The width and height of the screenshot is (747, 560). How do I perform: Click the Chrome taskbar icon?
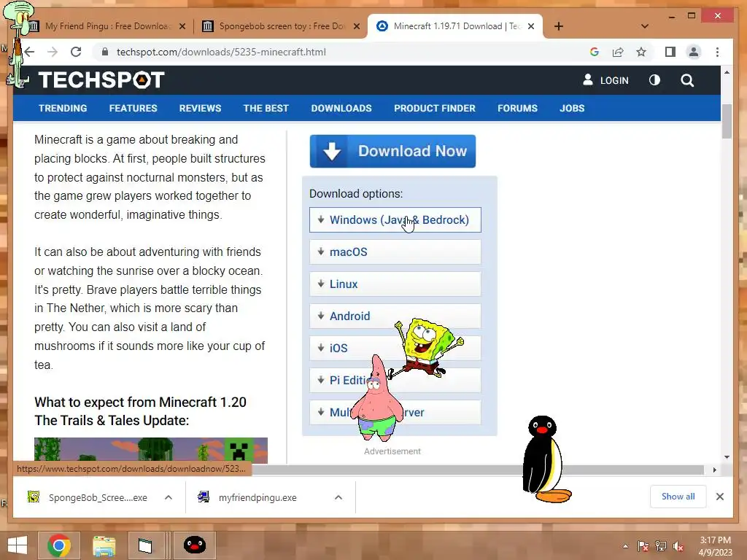coord(59,545)
